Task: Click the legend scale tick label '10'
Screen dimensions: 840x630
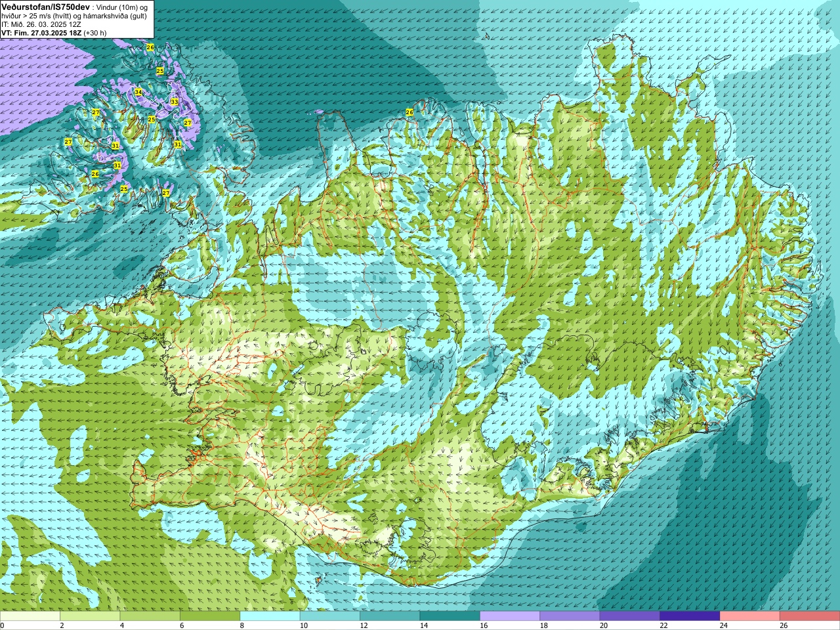Action: [x=303, y=625]
